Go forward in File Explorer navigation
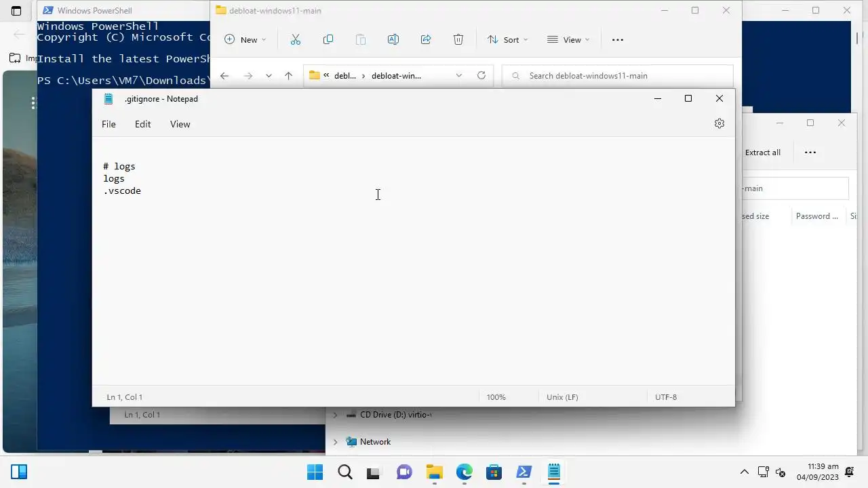Screen dimensions: 868x488 248,76
